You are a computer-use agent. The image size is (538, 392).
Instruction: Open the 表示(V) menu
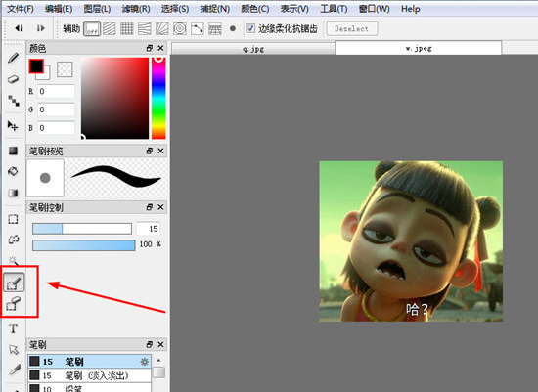[294, 9]
